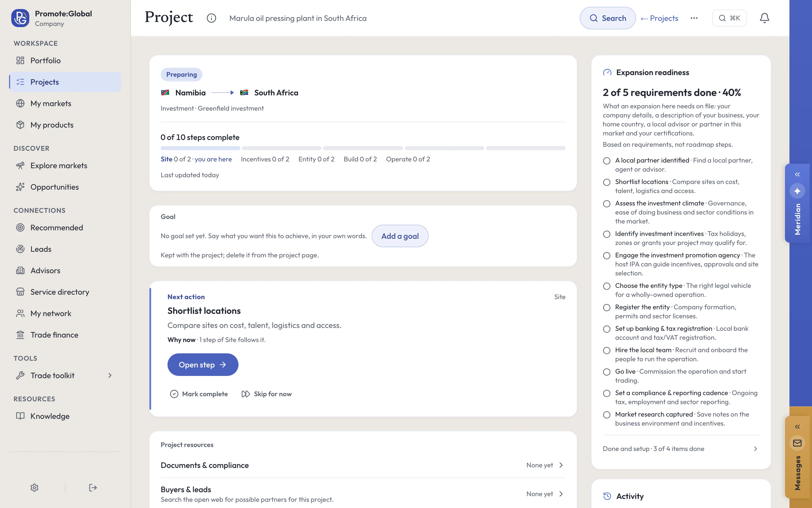Open Leads in sidebar

tap(65, 249)
